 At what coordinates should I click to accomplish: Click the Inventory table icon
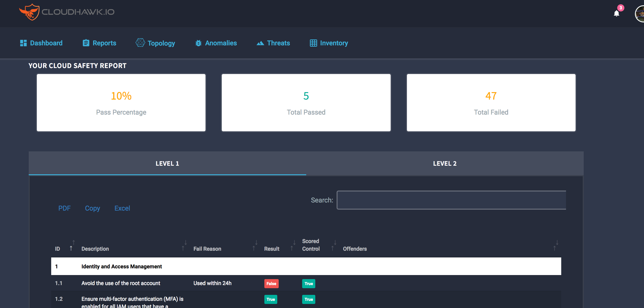point(313,43)
